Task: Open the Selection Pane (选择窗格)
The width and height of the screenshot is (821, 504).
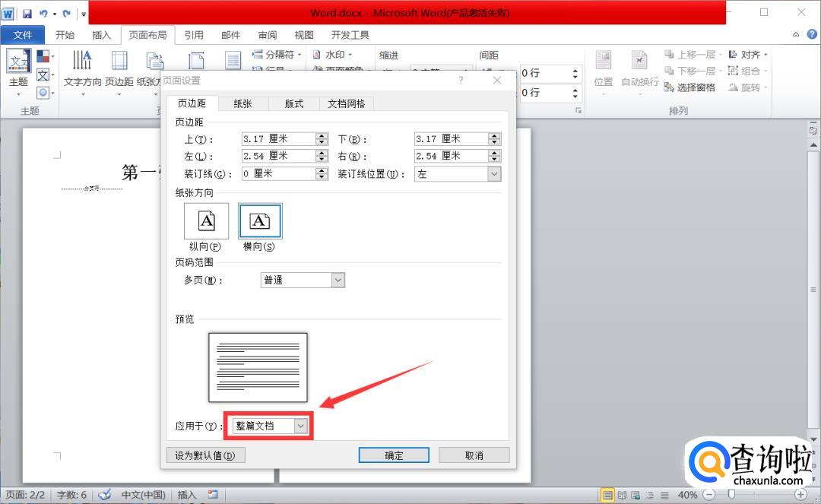Action: coord(689,87)
